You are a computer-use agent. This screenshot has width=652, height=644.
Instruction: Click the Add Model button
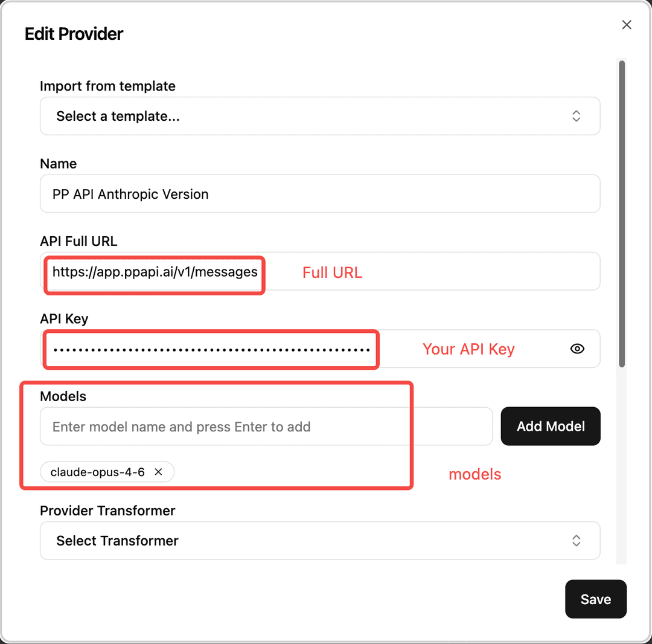point(550,426)
